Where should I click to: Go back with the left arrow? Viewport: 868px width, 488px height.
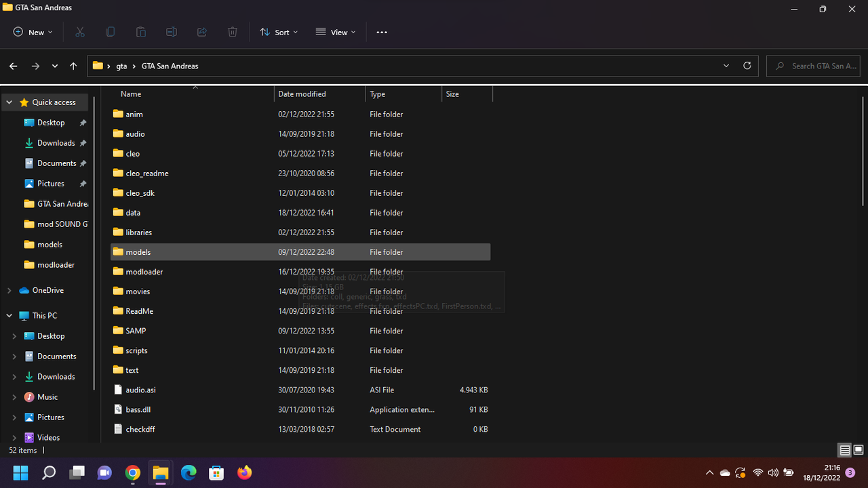point(14,66)
